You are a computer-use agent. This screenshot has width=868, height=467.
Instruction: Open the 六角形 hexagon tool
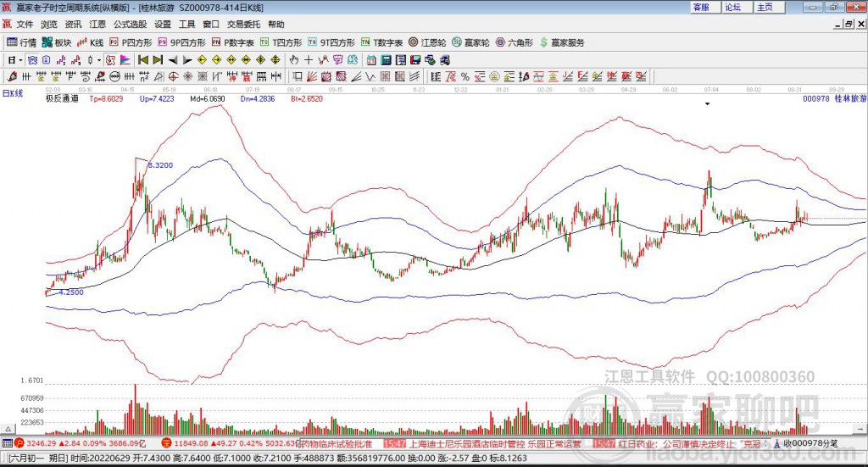click(x=515, y=42)
